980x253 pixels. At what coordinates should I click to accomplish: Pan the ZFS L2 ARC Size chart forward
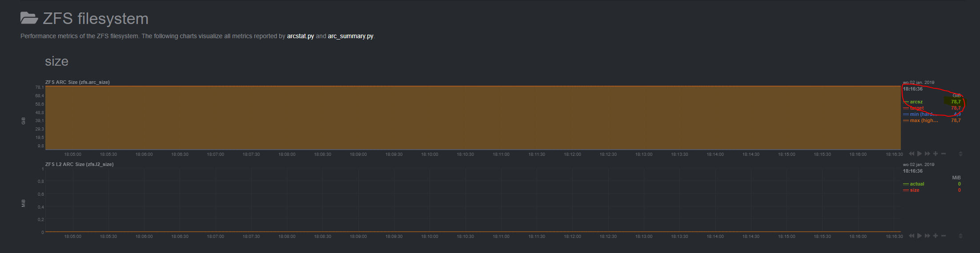(x=927, y=236)
